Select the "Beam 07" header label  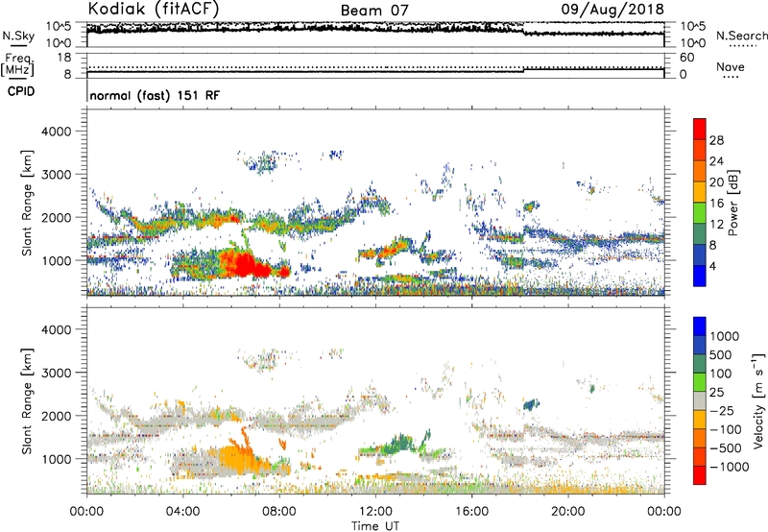coord(374,11)
